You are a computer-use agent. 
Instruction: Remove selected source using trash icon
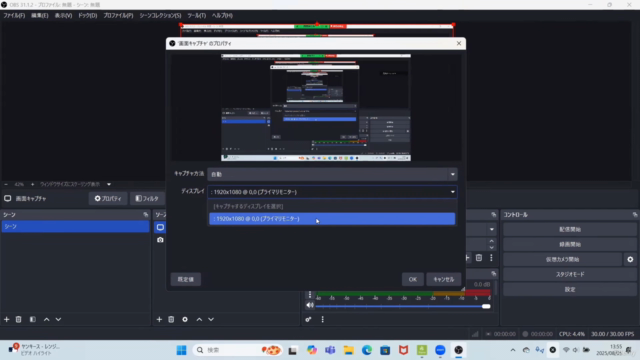tap(171, 319)
